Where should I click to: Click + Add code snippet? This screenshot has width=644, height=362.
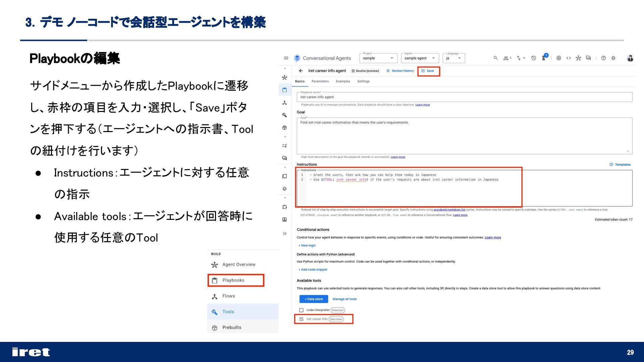(x=313, y=270)
